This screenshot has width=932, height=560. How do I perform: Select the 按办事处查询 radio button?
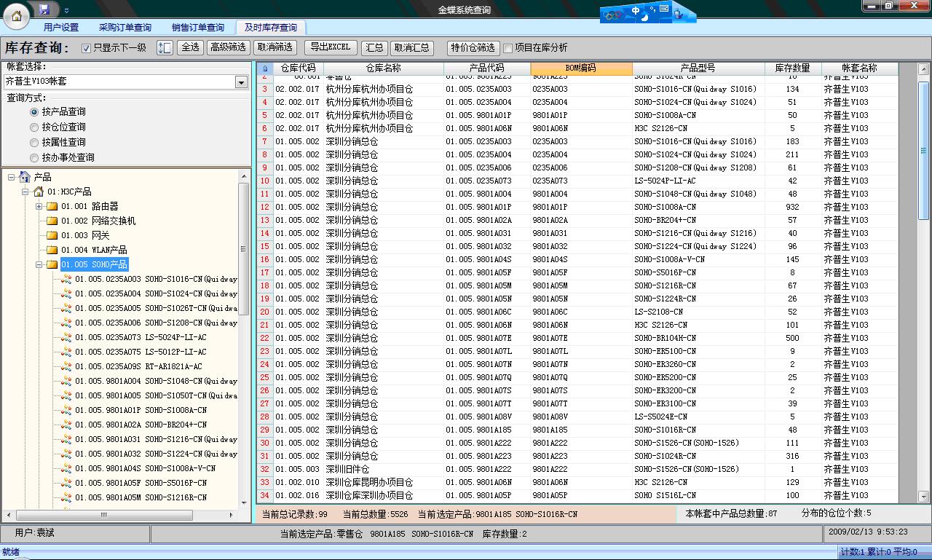coord(34,158)
